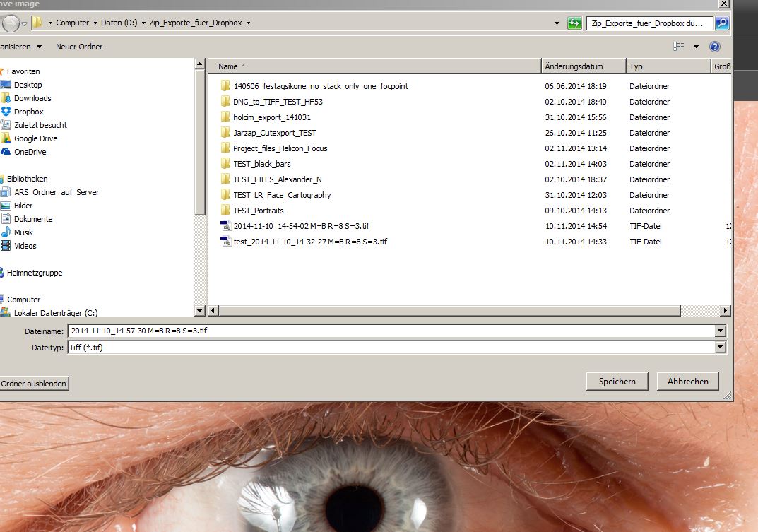Expand the Dateiname combo box dropdown
This screenshot has width=758, height=532.
coord(721,331)
